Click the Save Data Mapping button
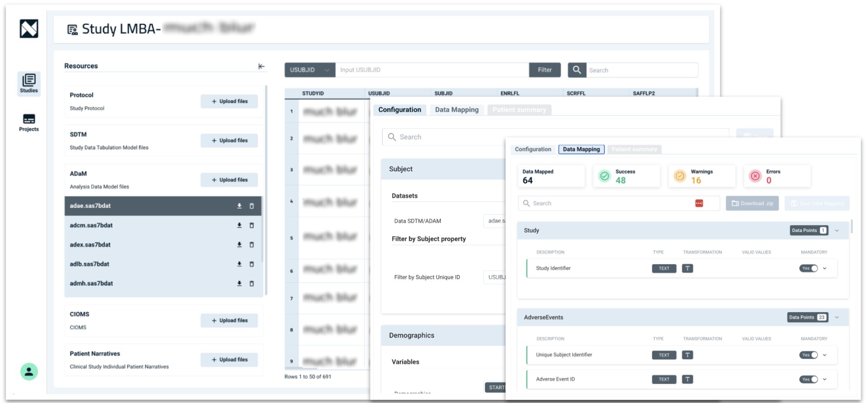 pyautogui.click(x=817, y=204)
